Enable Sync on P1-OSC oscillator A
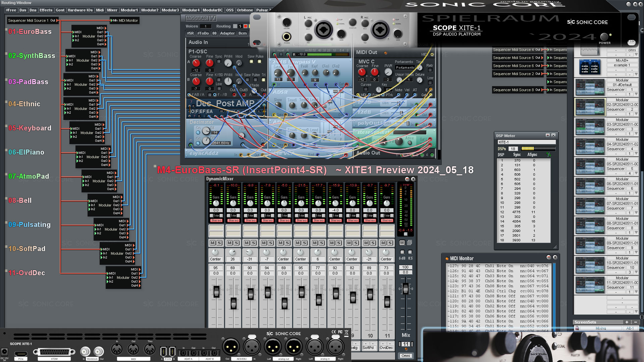Screen dimensions: 644x362 pos(219,62)
